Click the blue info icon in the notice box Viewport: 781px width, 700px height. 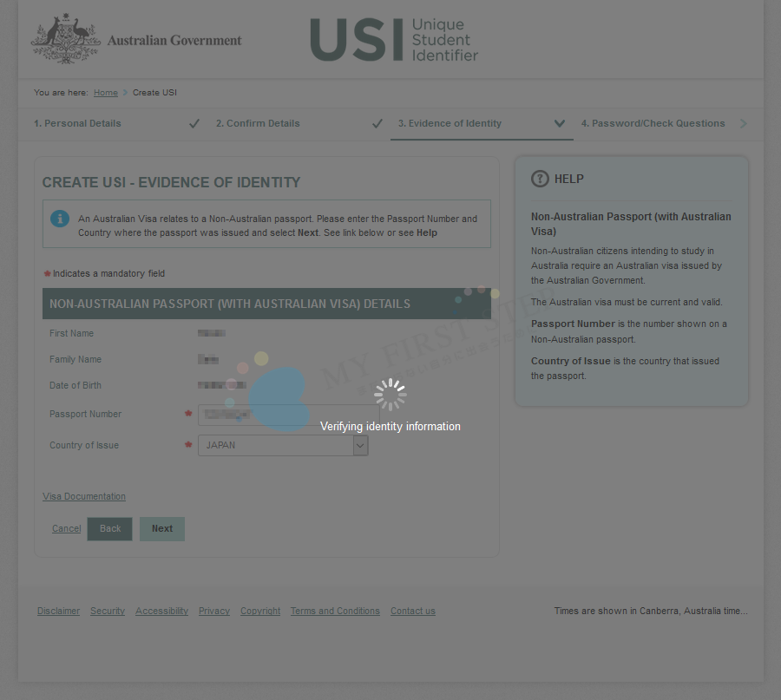point(60,219)
